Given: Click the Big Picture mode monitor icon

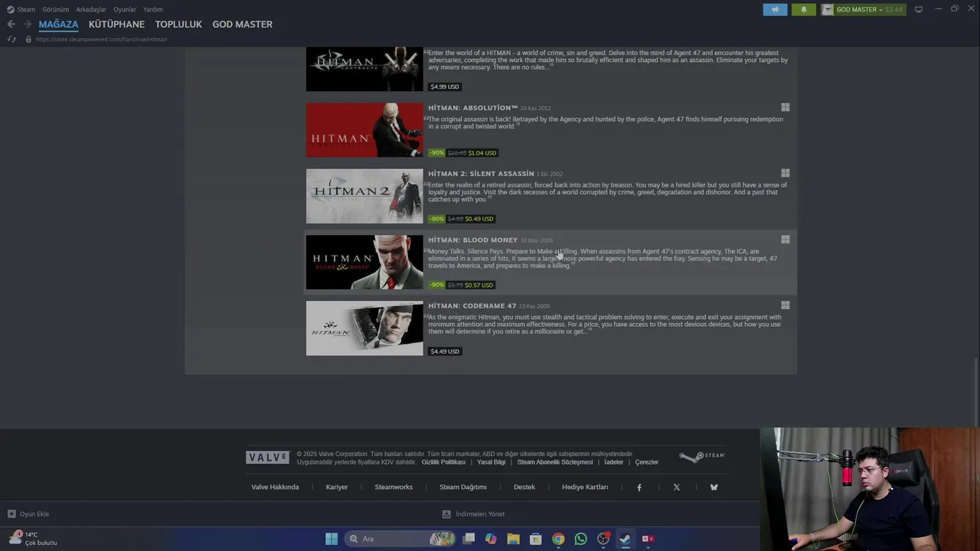Looking at the screenshot, I should (919, 9).
